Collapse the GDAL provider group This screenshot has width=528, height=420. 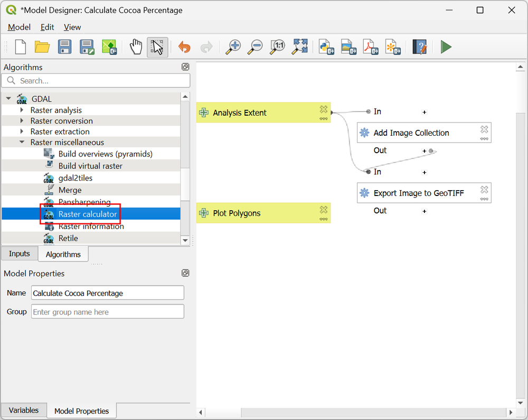(x=8, y=99)
